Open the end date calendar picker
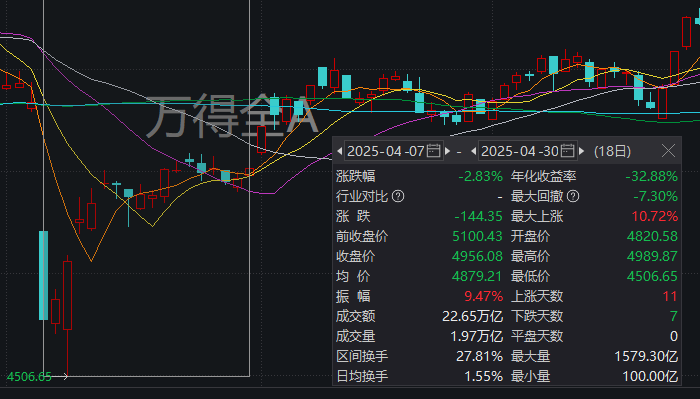The image size is (700, 399). point(567,151)
